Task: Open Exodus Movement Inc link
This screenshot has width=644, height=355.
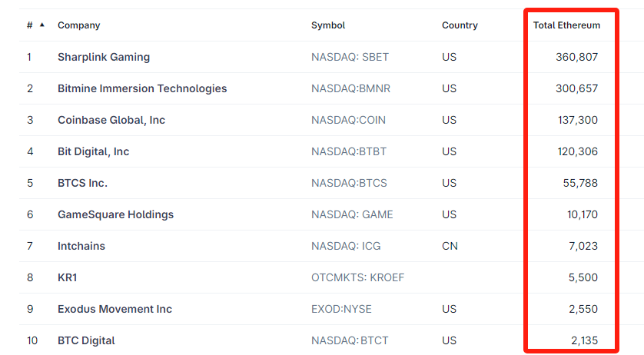Action: pyautogui.click(x=115, y=309)
